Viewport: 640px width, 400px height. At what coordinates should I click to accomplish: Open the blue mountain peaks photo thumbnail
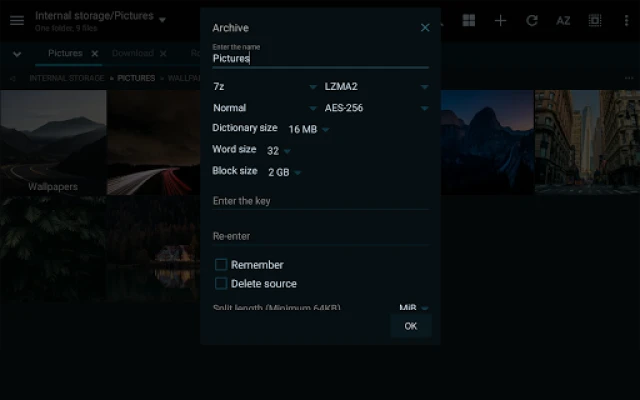pos(487,142)
